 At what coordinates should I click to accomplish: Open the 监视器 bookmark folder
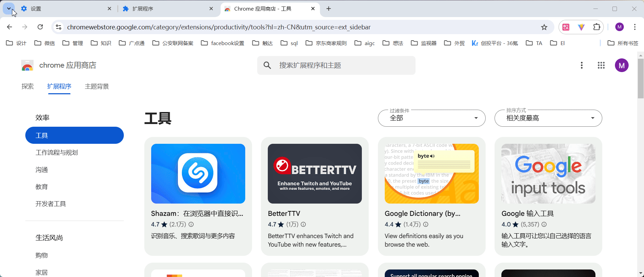424,43
